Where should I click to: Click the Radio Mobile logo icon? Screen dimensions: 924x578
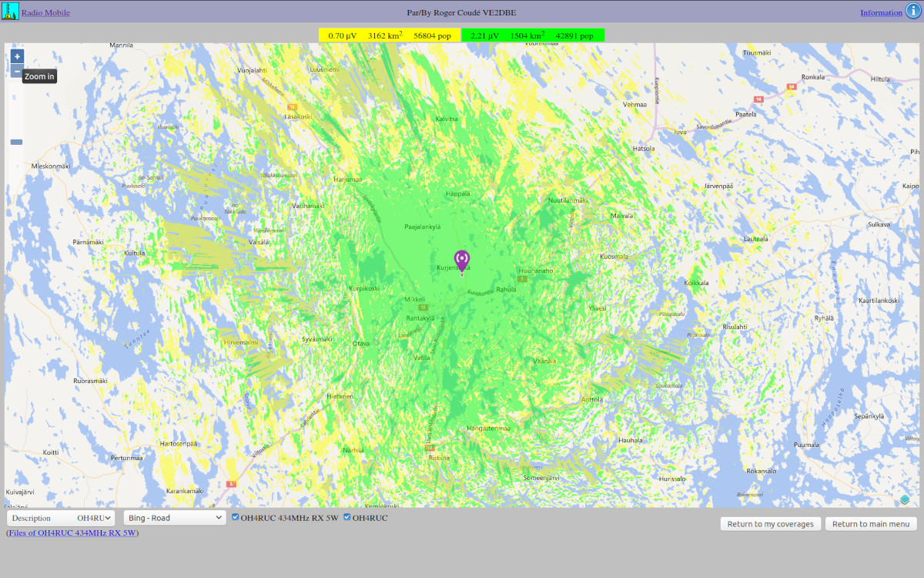pyautogui.click(x=10, y=12)
